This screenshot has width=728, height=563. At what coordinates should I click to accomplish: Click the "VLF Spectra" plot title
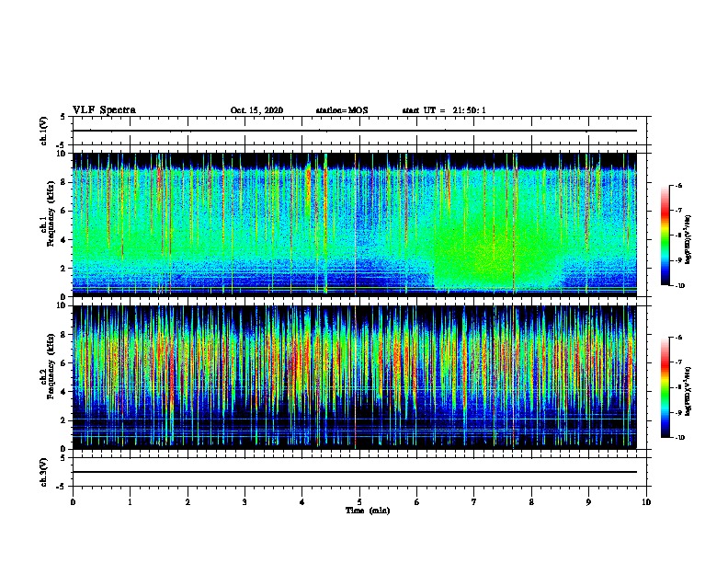104,110
